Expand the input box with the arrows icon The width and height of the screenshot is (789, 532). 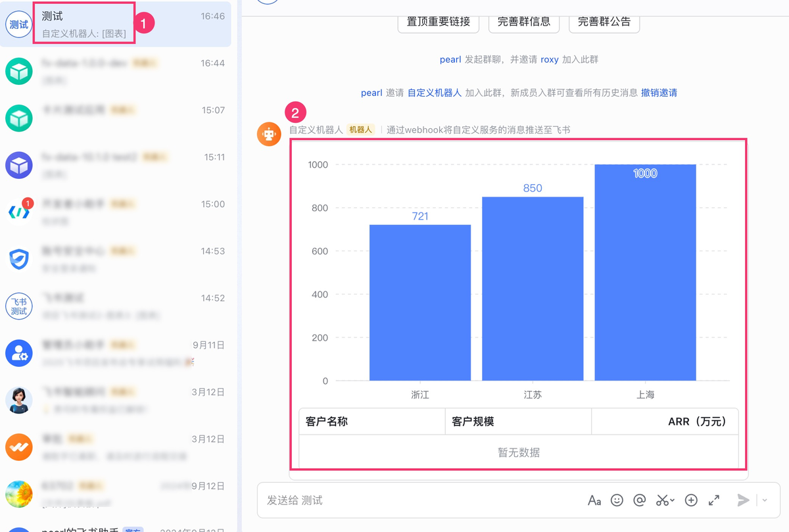714,500
